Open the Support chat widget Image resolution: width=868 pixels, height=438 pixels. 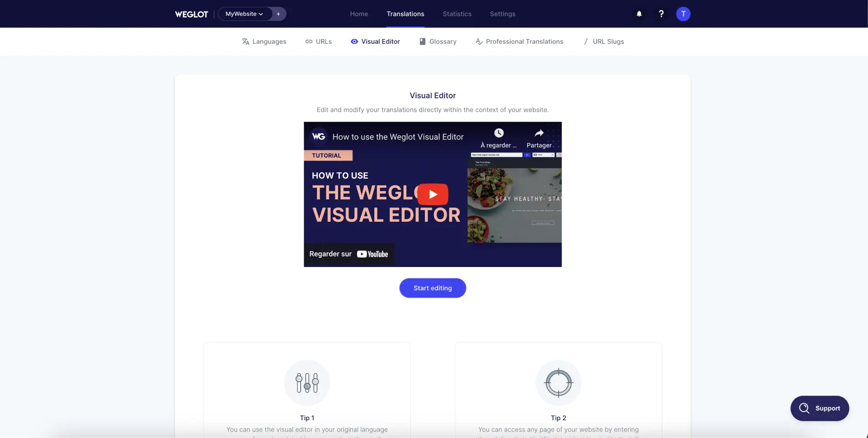tap(820, 408)
